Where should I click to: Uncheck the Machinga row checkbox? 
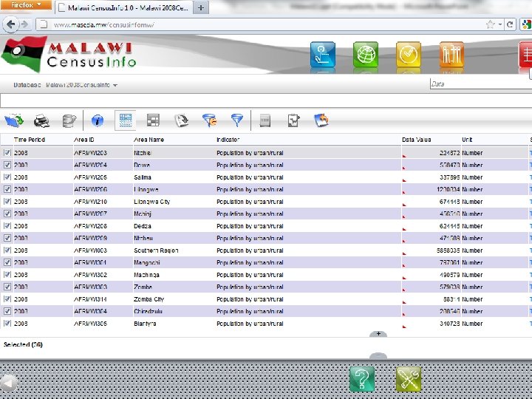(7, 274)
